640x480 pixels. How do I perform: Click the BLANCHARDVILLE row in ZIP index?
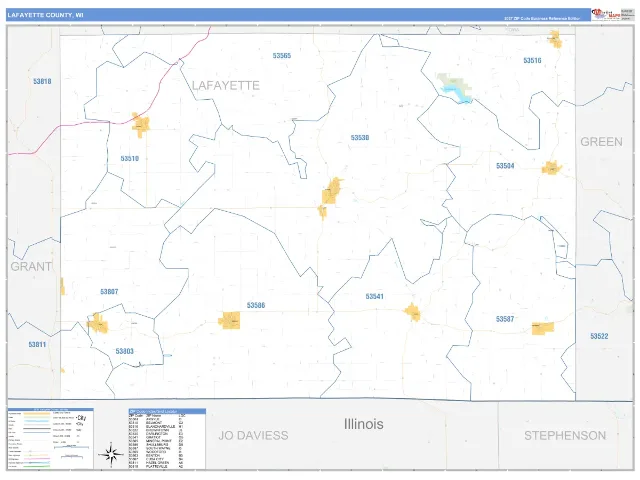(x=156, y=427)
